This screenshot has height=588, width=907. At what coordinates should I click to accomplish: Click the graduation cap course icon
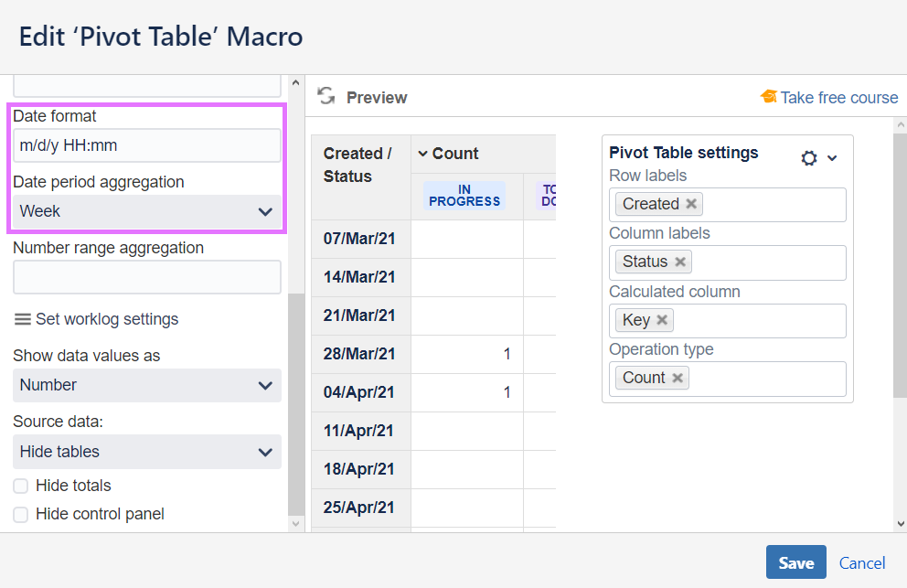768,97
